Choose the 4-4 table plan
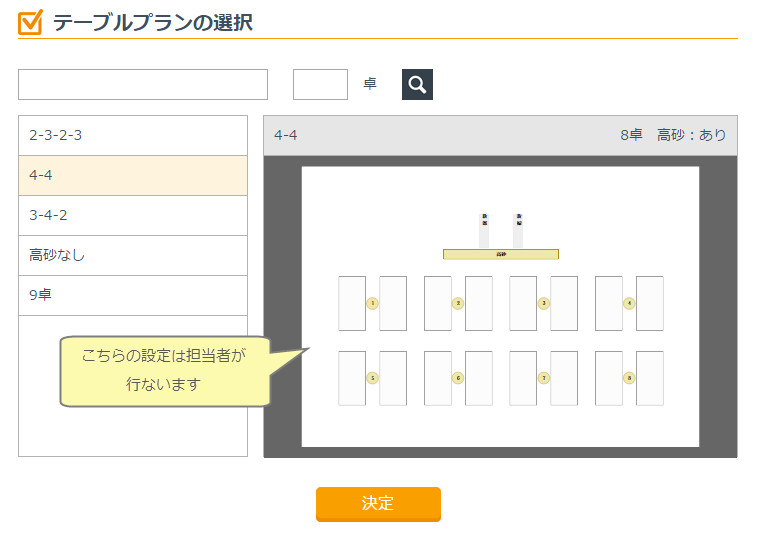This screenshot has width=757, height=536. (132, 175)
